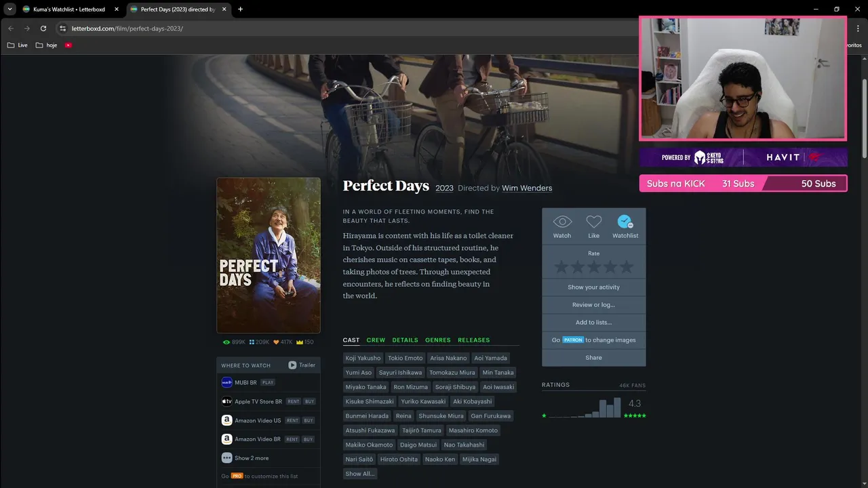Click the 46K FANS link
The image size is (868, 488).
633,386
